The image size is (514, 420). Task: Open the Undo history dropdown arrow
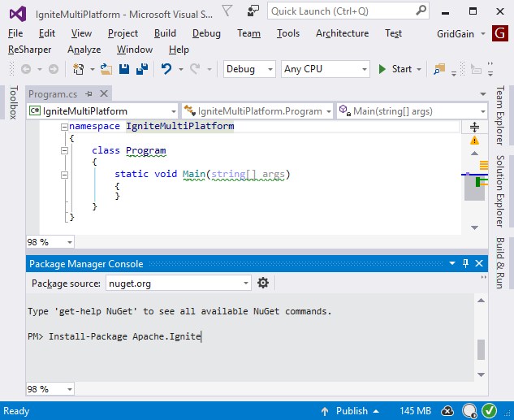[180, 70]
